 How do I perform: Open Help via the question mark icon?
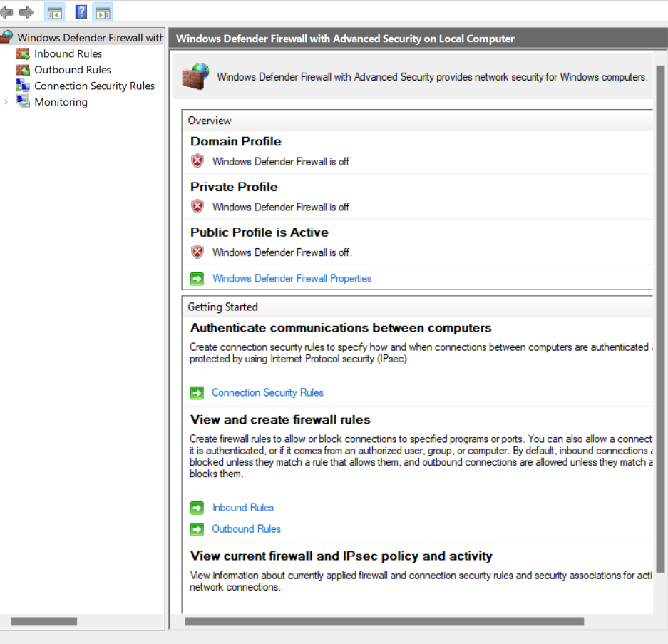click(81, 12)
